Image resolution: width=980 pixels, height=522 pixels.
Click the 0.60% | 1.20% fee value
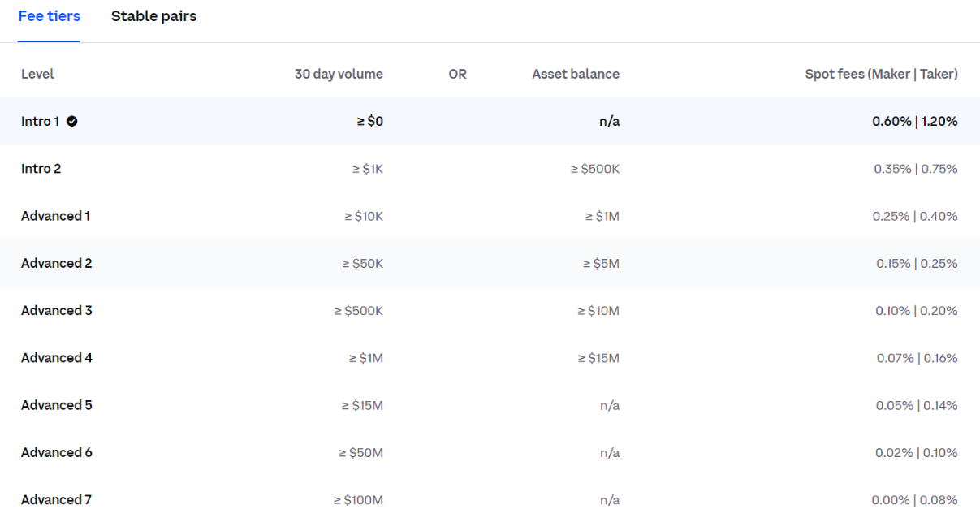(x=914, y=122)
